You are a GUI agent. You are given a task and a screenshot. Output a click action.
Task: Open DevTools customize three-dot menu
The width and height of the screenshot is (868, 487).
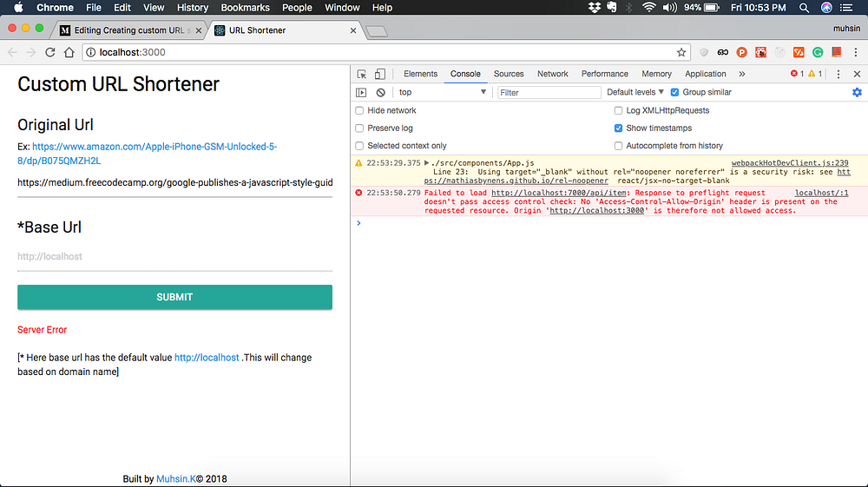coord(838,74)
